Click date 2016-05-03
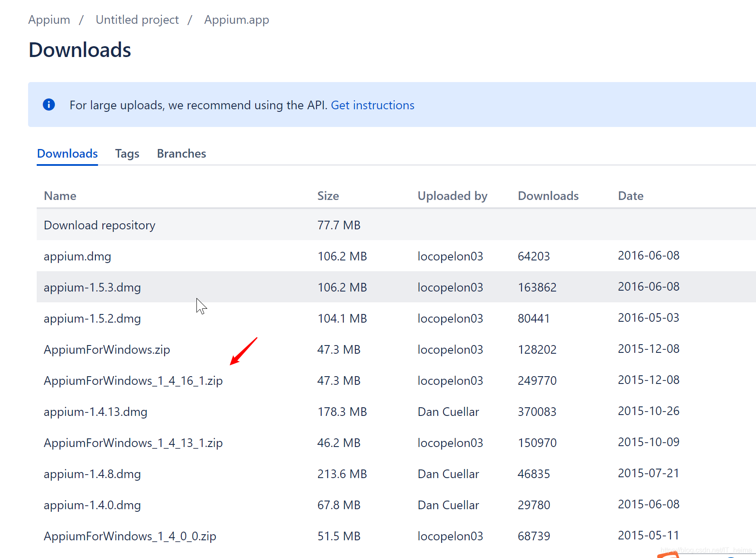Viewport: 756px width, 558px height. point(648,318)
